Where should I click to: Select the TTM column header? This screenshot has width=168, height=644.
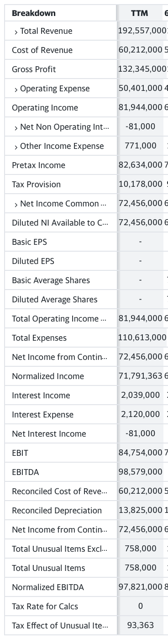point(139,13)
